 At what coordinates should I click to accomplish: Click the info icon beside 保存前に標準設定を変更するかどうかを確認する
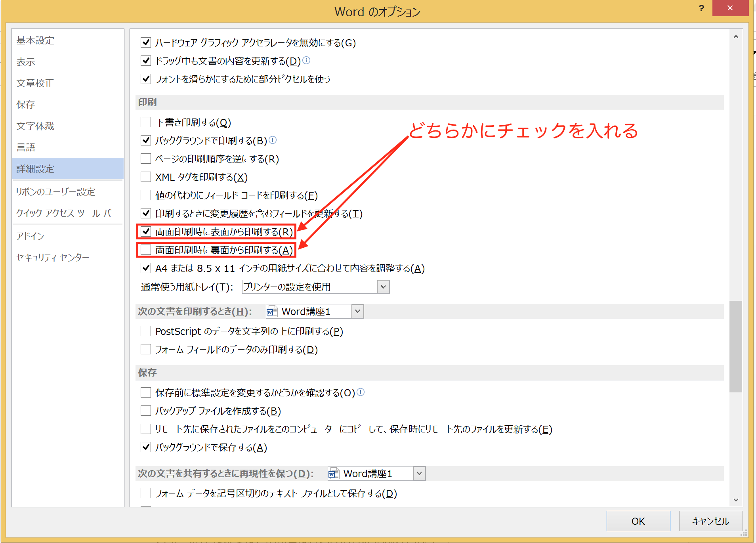click(361, 392)
